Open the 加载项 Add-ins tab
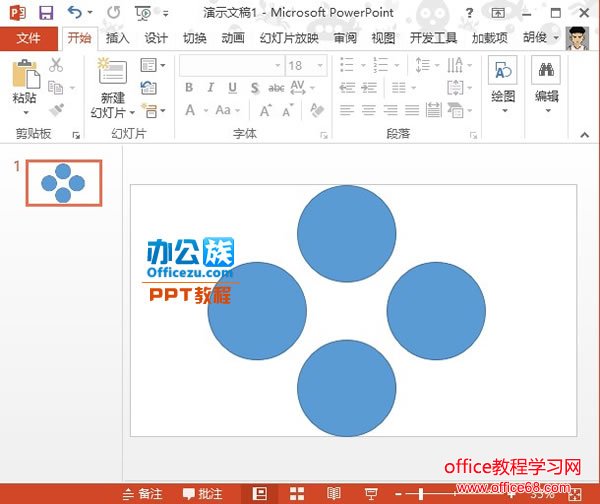Screen dimensions: 600x504 coord(489,38)
